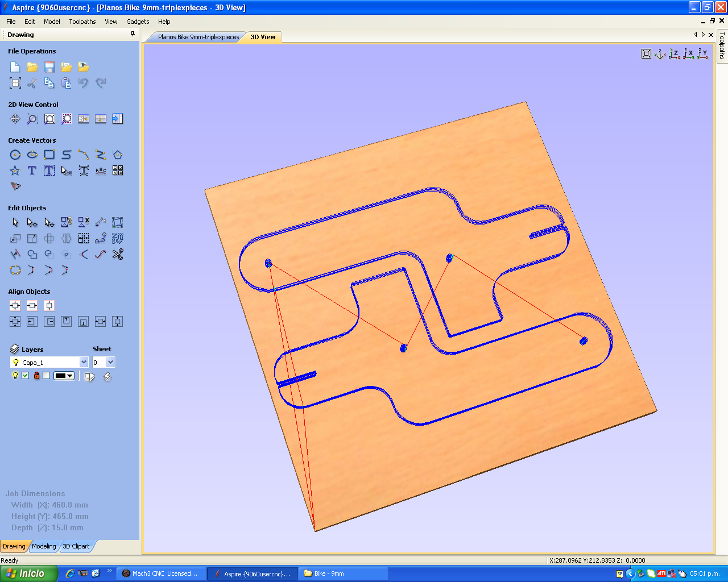Select the Draw Ellipse tool

click(x=32, y=155)
